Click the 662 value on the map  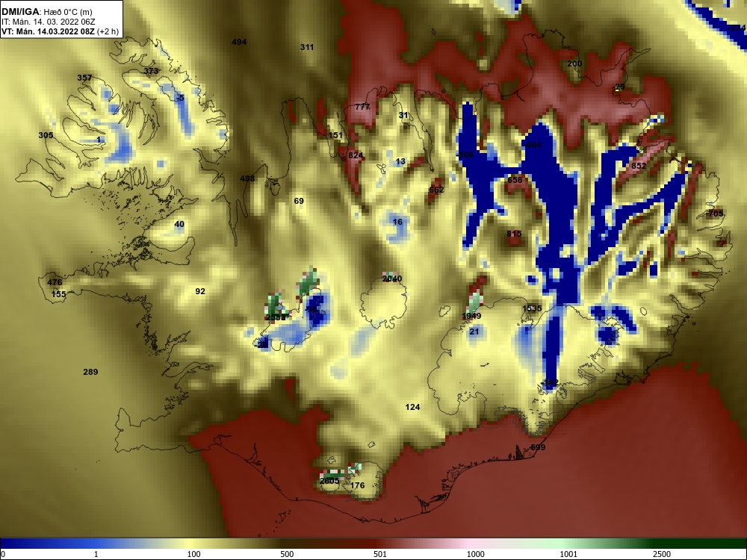click(x=436, y=190)
